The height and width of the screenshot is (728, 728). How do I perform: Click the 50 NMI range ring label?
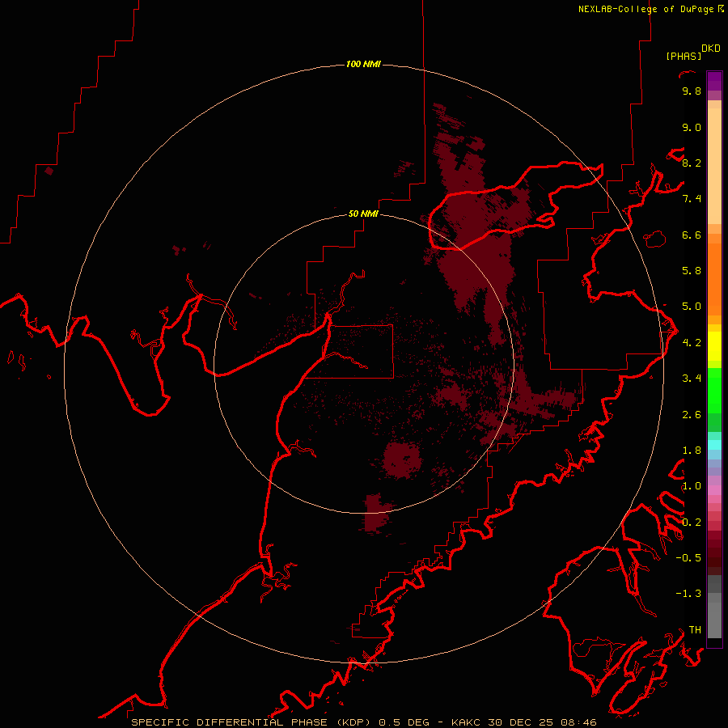click(363, 214)
